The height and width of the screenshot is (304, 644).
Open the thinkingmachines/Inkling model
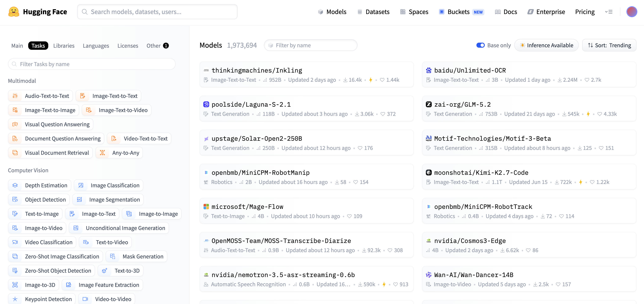pyautogui.click(x=307, y=75)
